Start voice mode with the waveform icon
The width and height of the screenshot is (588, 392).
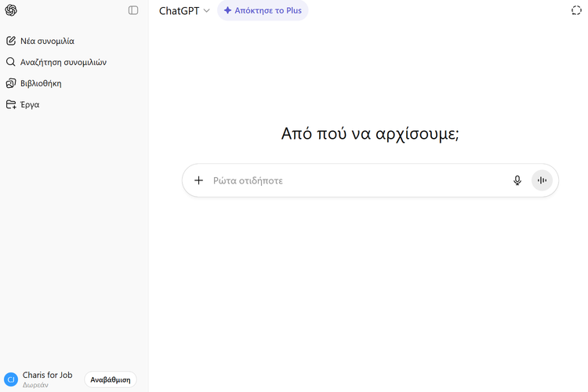point(542,180)
